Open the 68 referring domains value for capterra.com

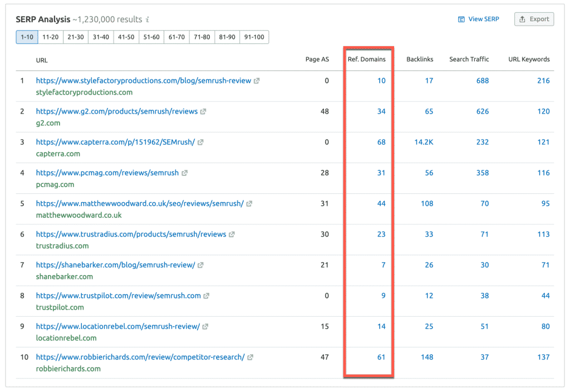[x=382, y=142]
